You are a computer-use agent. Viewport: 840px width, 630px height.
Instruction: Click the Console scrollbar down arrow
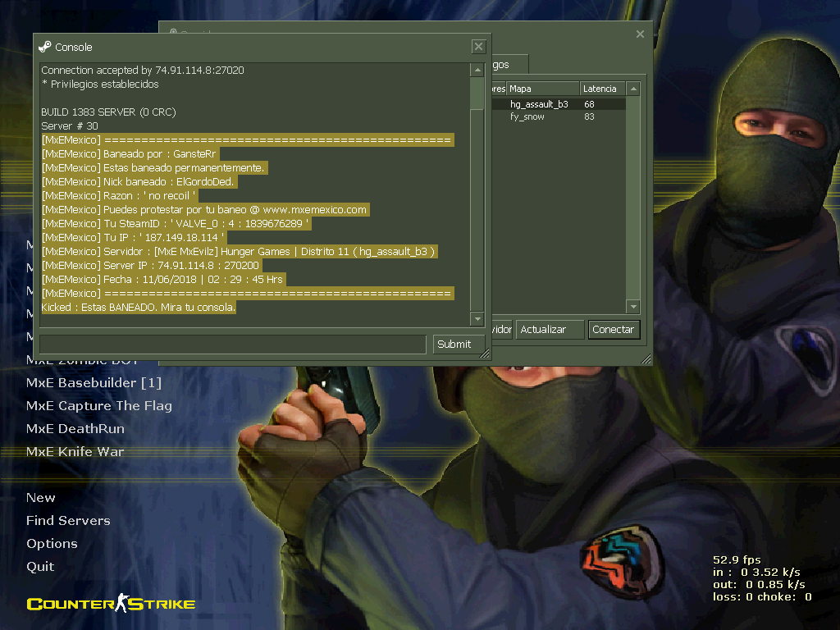[x=477, y=319]
